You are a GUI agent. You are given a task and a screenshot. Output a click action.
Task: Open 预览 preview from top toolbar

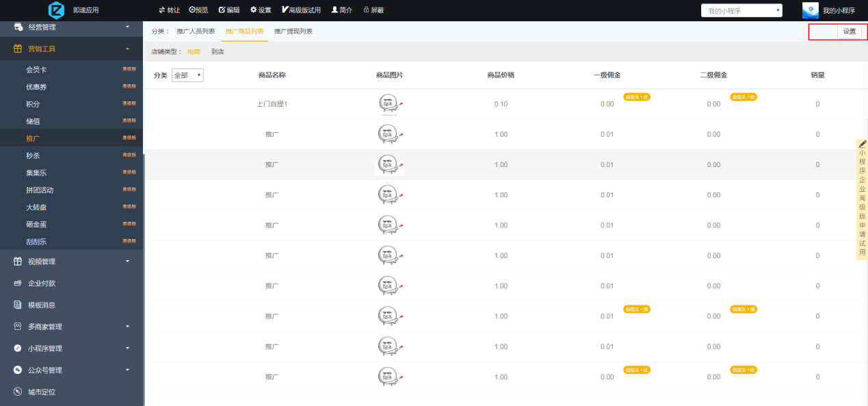click(192, 10)
